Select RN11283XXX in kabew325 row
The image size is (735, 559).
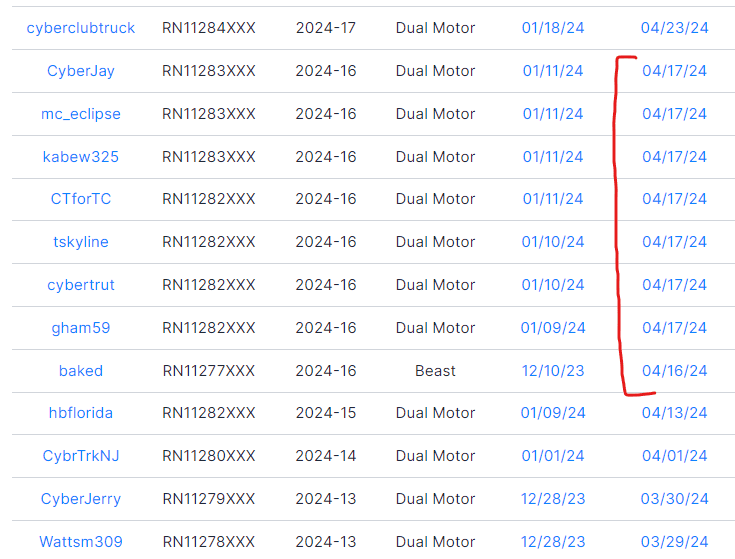(209, 157)
